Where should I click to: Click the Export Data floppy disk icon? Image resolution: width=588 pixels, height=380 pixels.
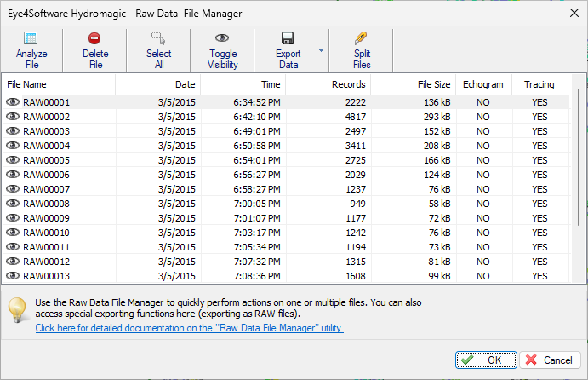pyautogui.click(x=288, y=38)
